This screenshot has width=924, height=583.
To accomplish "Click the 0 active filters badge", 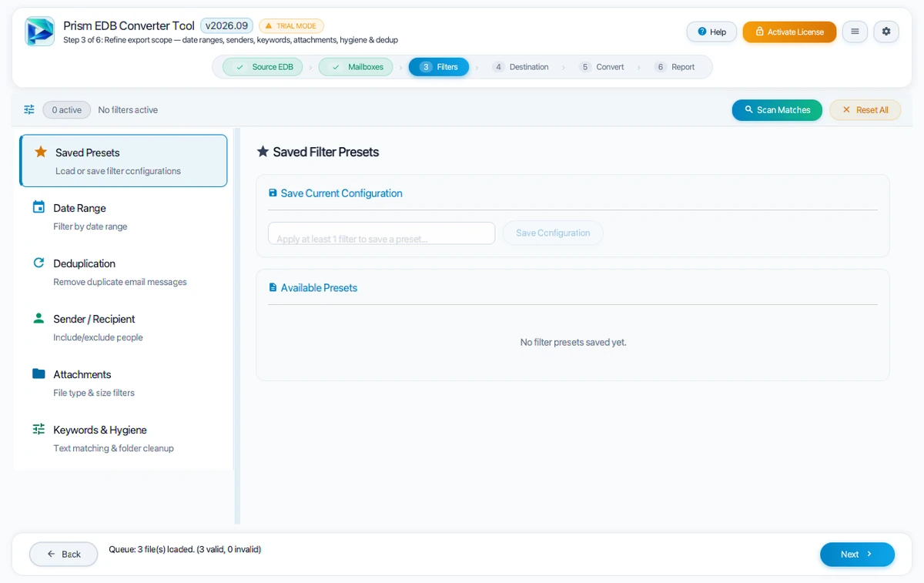I will (67, 110).
